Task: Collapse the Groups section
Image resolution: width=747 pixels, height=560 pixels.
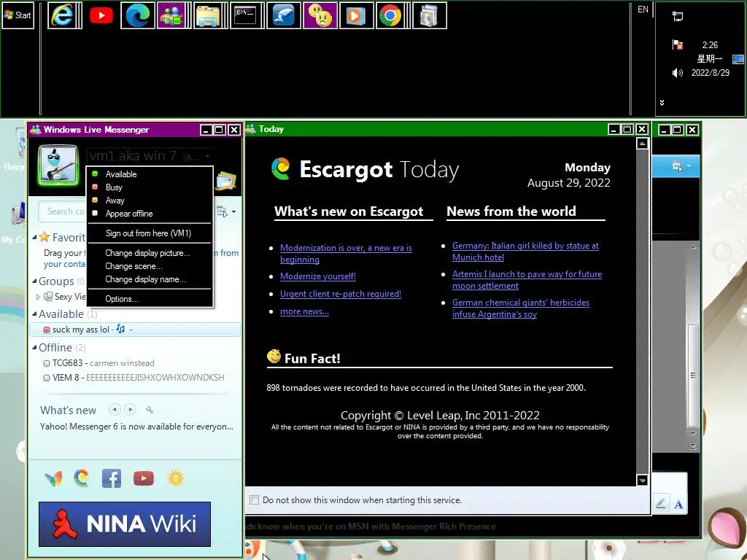Action: tap(35, 281)
